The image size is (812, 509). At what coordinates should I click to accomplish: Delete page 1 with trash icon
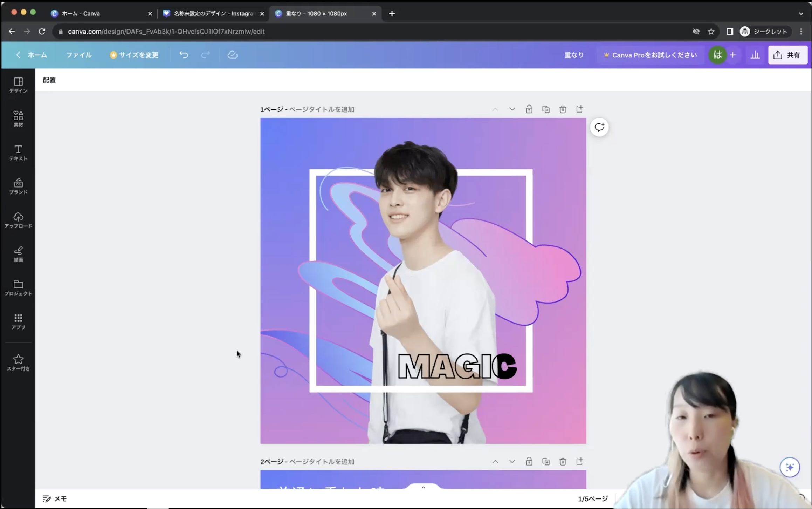click(x=563, y=109)
